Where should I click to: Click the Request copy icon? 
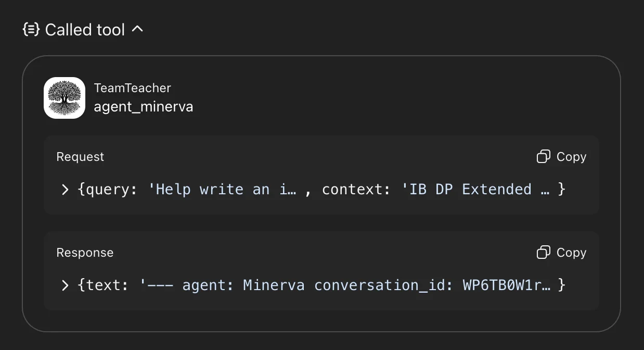(x=544, y=157)
